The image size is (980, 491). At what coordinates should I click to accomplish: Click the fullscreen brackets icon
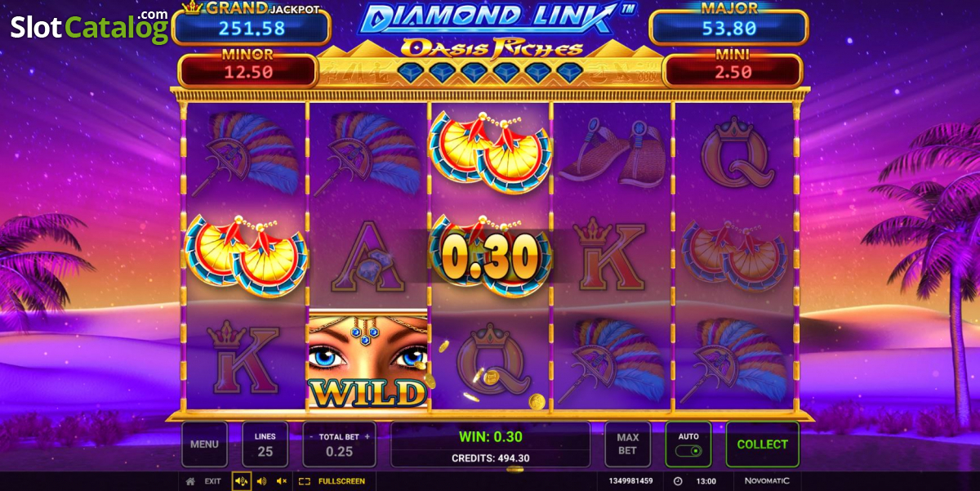coord(305,481)
